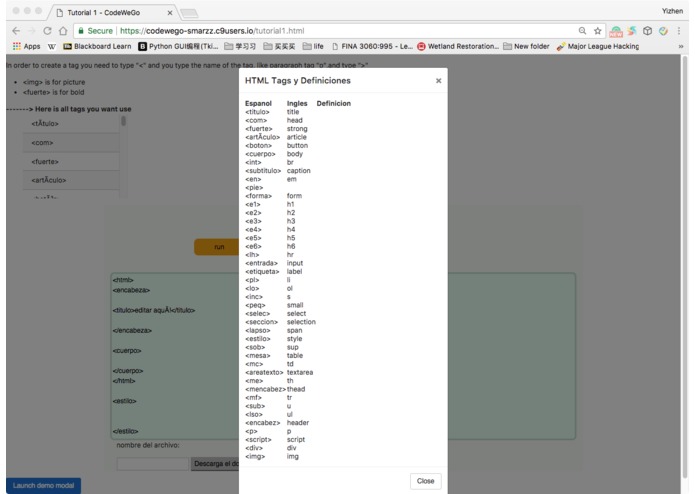
Task: Click the Ingles column header
Action: pyautogui.click(x=297, y=103)
